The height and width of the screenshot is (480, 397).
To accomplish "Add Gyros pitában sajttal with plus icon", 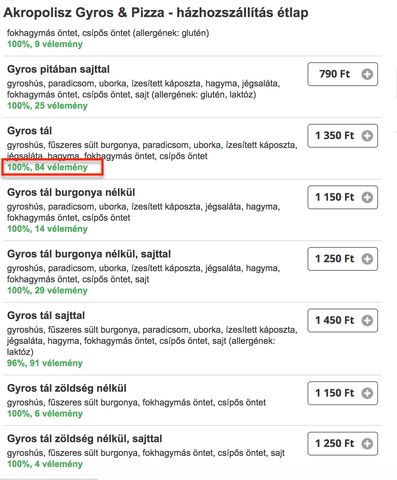I will (367, 74).
